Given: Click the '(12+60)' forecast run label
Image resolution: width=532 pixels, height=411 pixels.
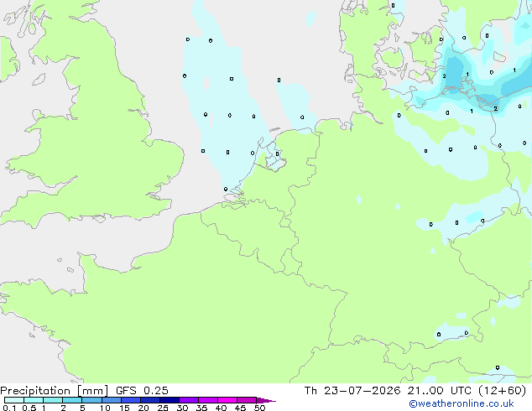Looking at the screenshot, I should (502, 390).
